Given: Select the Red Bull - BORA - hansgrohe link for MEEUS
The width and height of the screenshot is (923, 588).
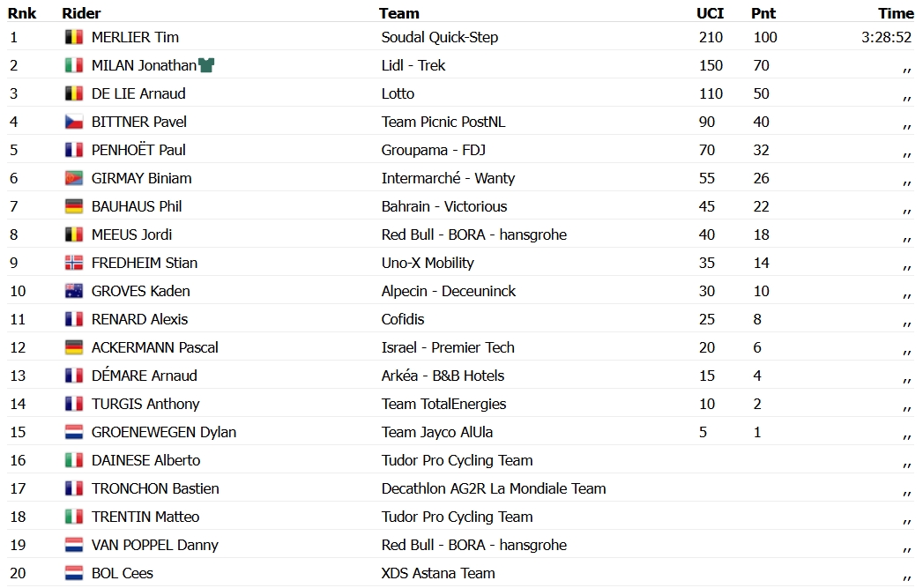Looking at the screenshot, I should (474, 234).
